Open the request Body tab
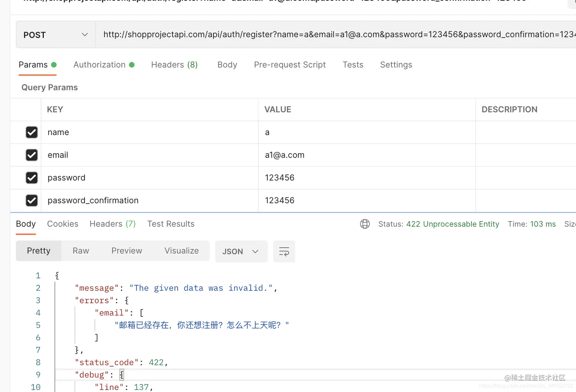Viewport: 576px width, 392px height. pos(227,65)
